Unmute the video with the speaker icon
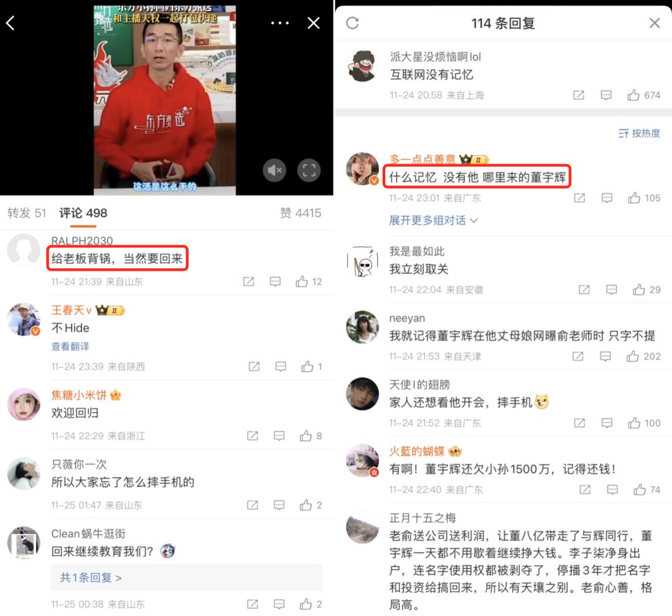Viewport: 672px width, 616px height. [x=274, y=170]
